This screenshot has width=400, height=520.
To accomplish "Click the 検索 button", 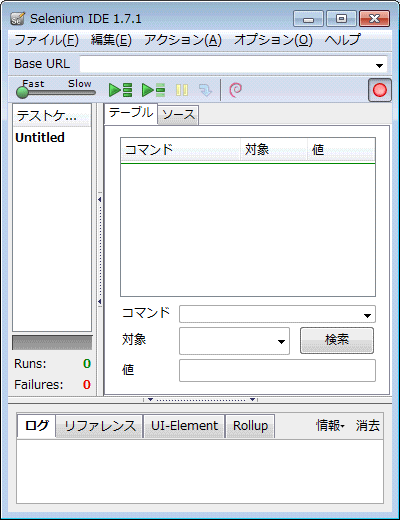I will (337, 340).
